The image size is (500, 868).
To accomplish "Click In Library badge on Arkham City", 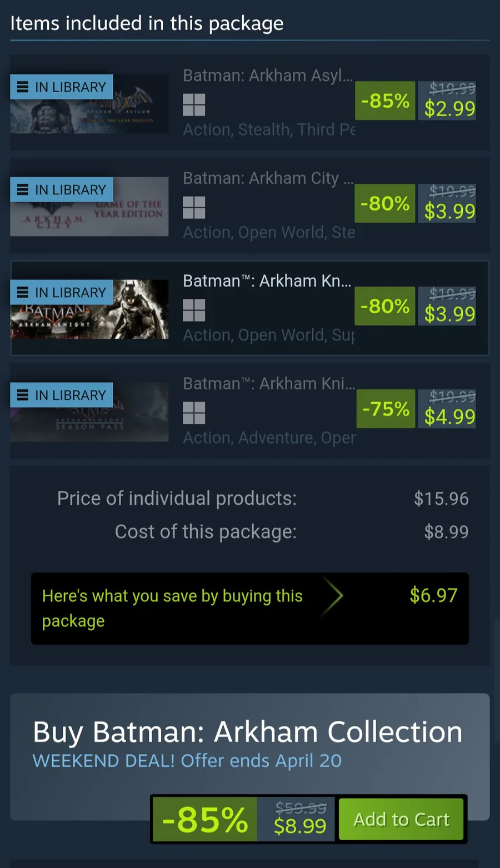I will [x=62, y=190].
